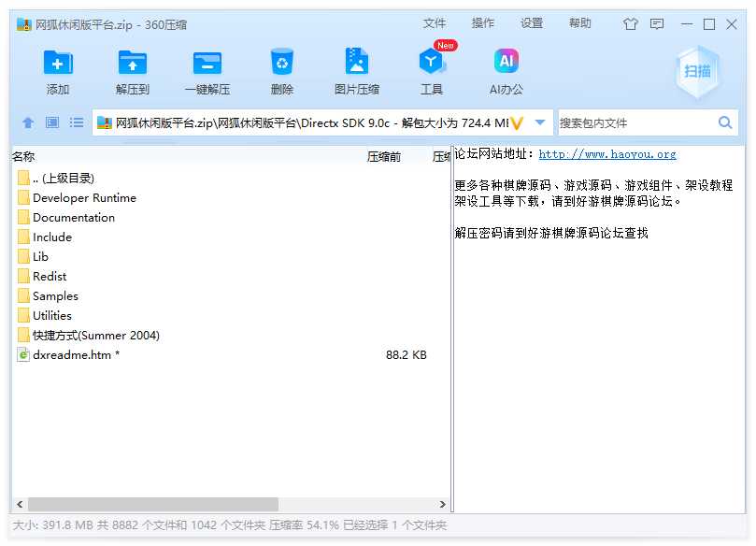Sort by the 压缩前 column header
This screenshot has height=546, width=756.
(384, 157)
